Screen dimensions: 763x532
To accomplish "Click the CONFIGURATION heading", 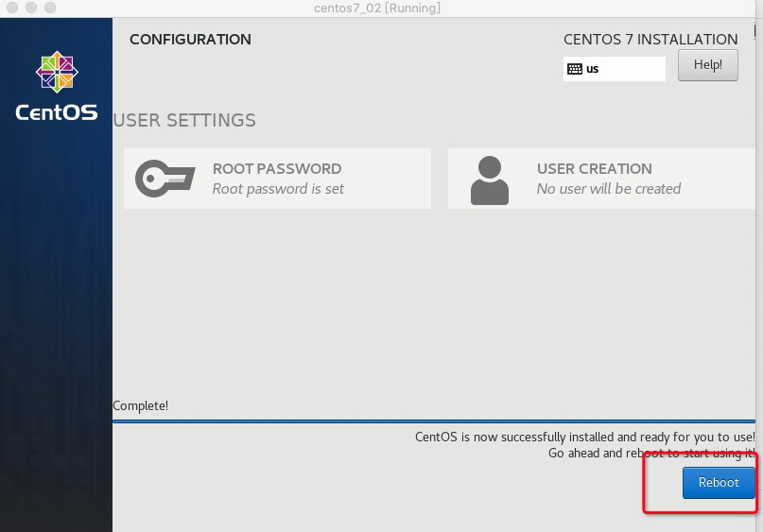I will 190,40.
